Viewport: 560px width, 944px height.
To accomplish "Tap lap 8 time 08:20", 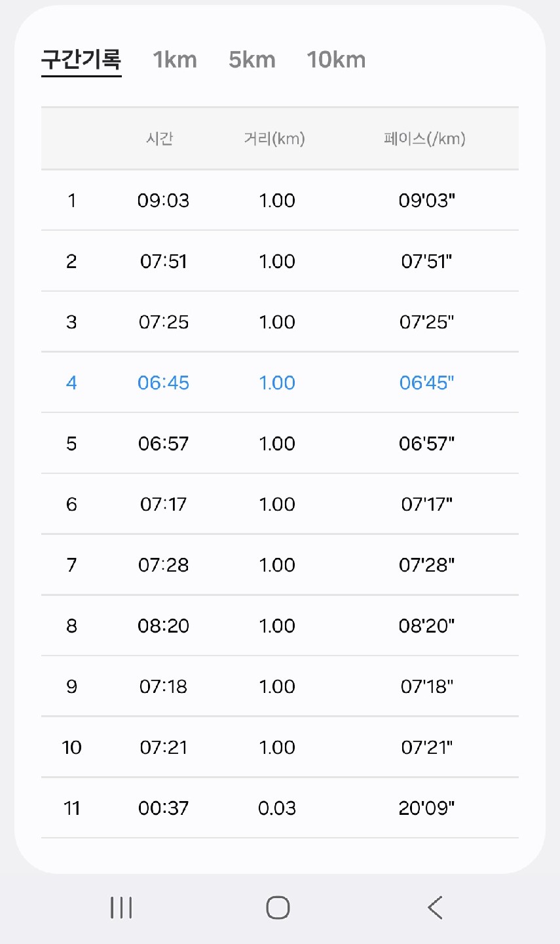I will click(164, 626).
